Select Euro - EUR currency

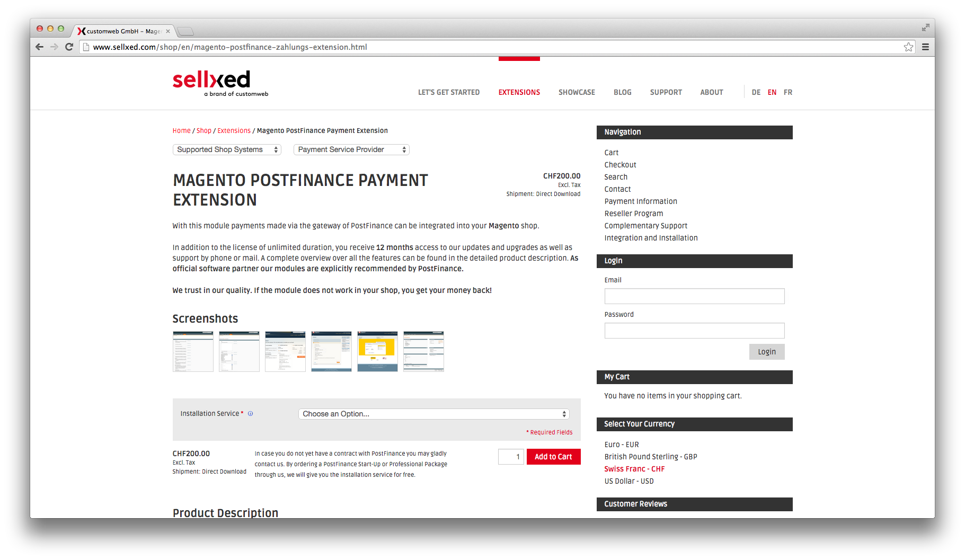click(622, 445)
